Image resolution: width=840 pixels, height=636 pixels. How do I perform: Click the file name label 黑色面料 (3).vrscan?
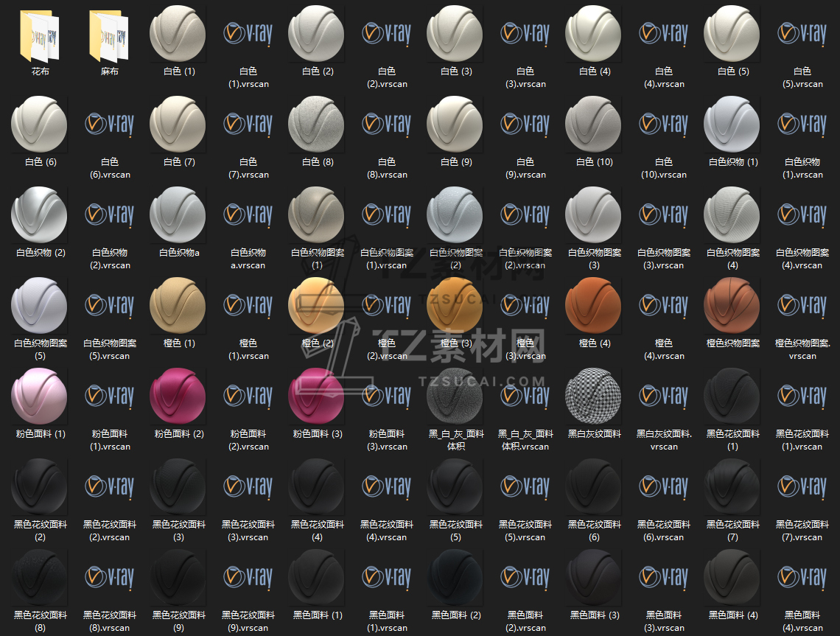[664, 621]
